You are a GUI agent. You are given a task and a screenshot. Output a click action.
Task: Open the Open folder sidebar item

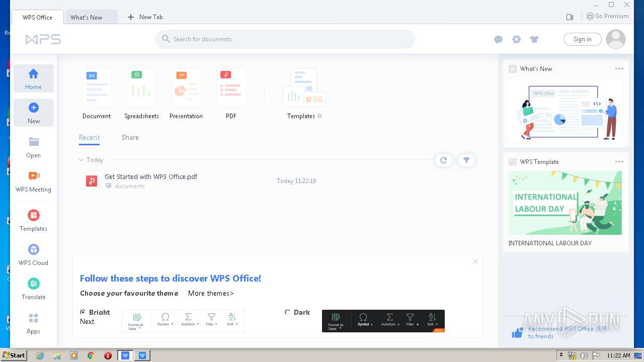[34, 147]
